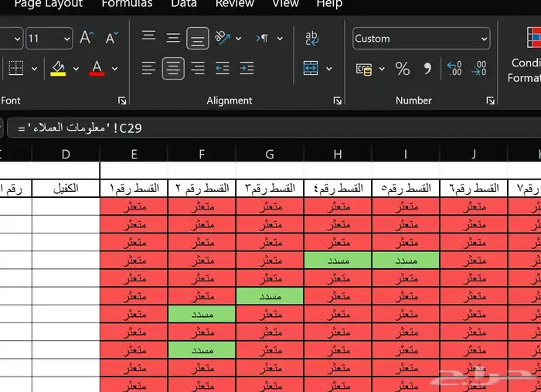Screen dimensions: 541x392
Task: Click the Merge & Center icon
Action: click(311, 68)
